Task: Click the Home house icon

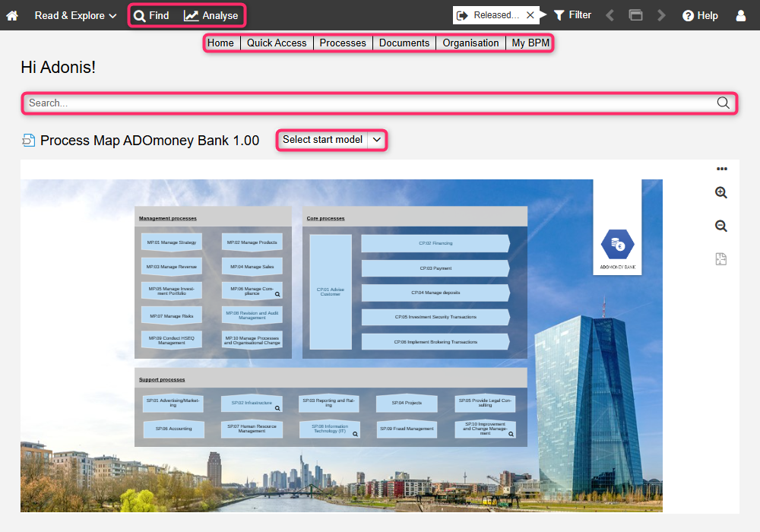Action: [x=12, y=15]
